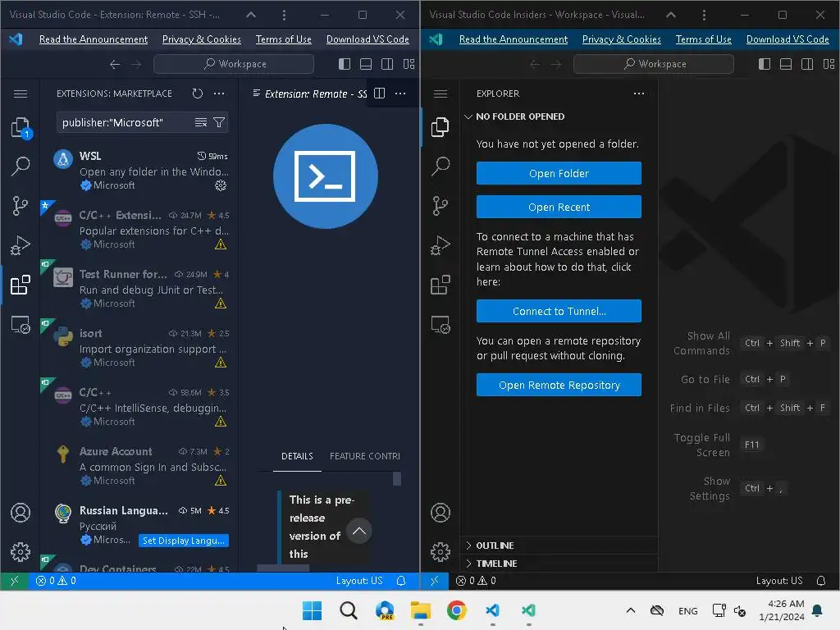The height and width of the screenshot is (630, 840).
Task: Select the Details tab of the extension
Action: (297, 456)
